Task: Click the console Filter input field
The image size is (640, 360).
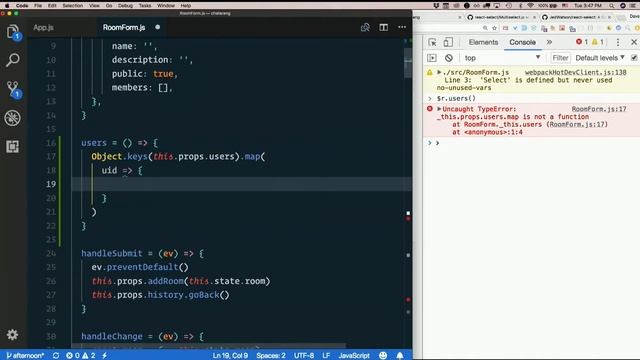Action: [x=560, y=58]
